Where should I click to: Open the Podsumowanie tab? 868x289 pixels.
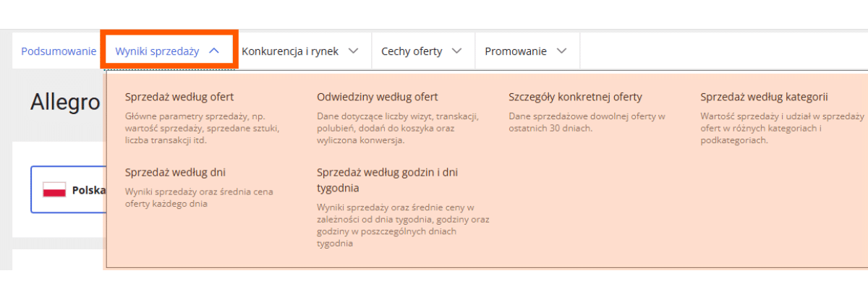click(x=59, y=51)
